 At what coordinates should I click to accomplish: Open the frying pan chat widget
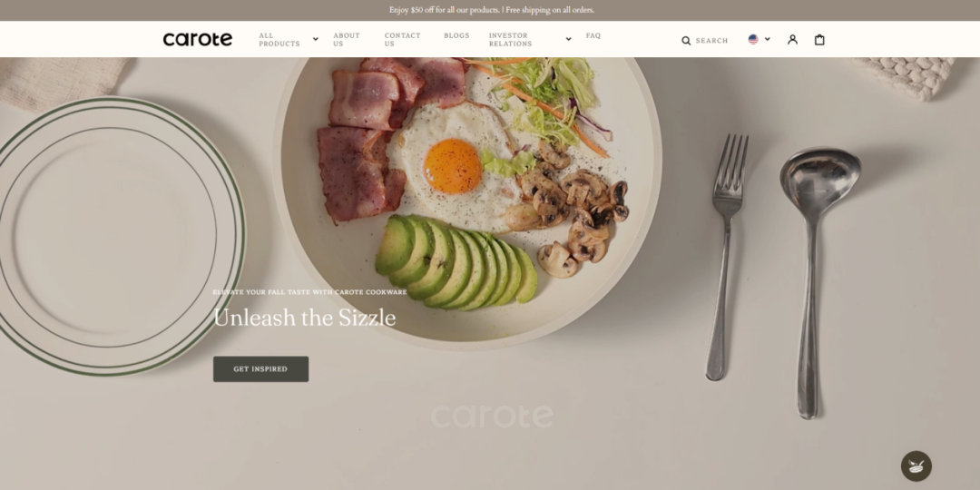(916, 466)
